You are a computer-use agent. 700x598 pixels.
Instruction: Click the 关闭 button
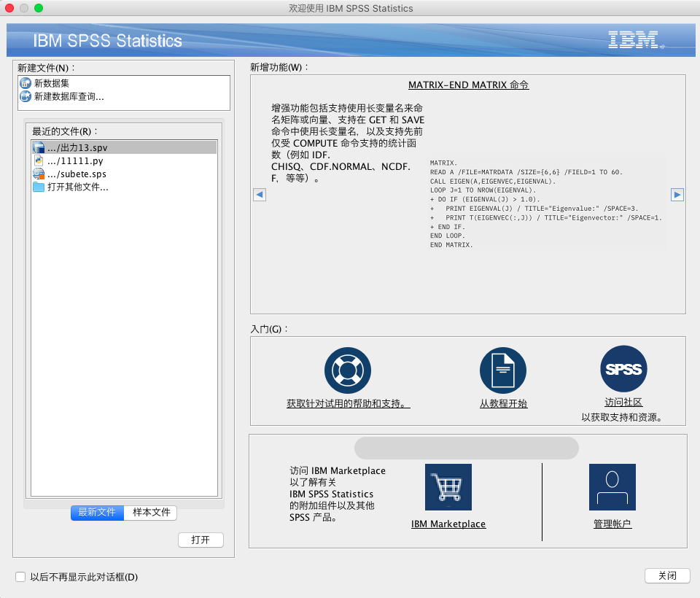pos(667,575)
